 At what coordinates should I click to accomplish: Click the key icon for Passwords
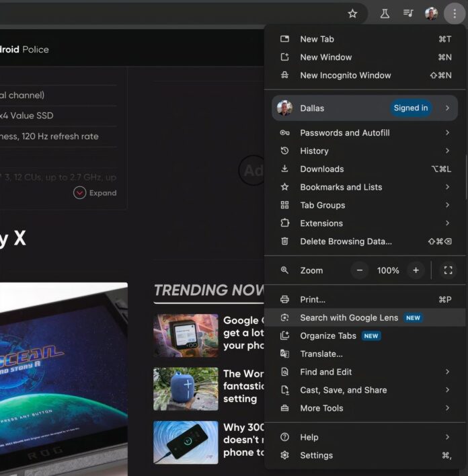point(284,132)
